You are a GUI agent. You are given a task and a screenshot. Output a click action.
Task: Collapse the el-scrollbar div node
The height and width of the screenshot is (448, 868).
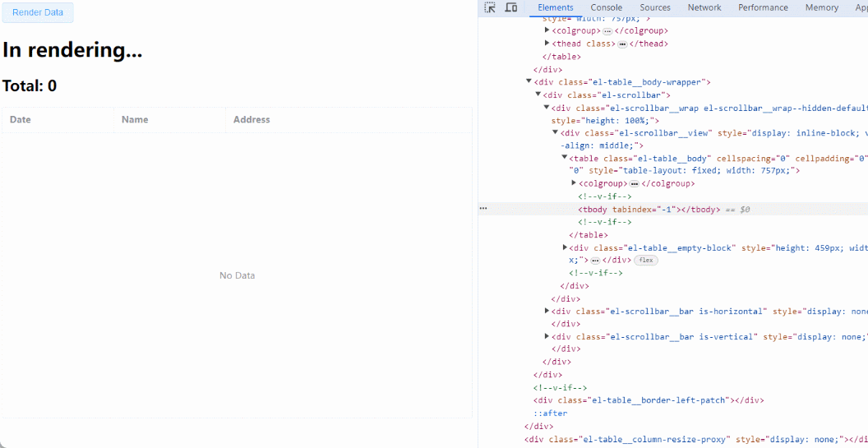click(538, 95)
